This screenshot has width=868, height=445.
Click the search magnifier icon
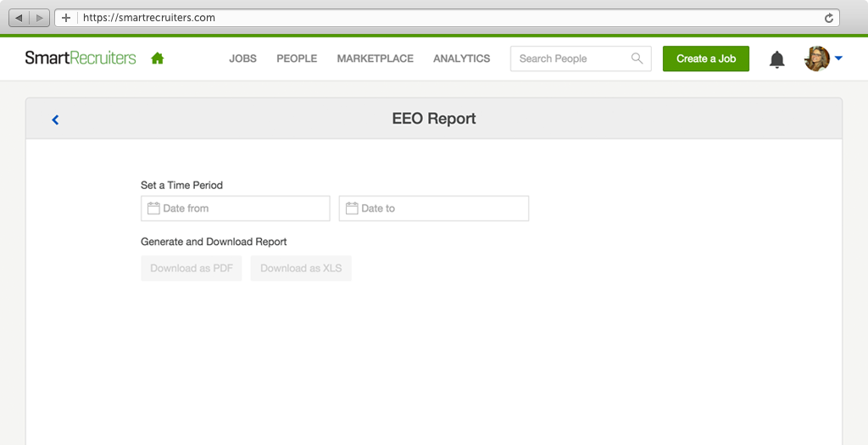coord(637,58)
